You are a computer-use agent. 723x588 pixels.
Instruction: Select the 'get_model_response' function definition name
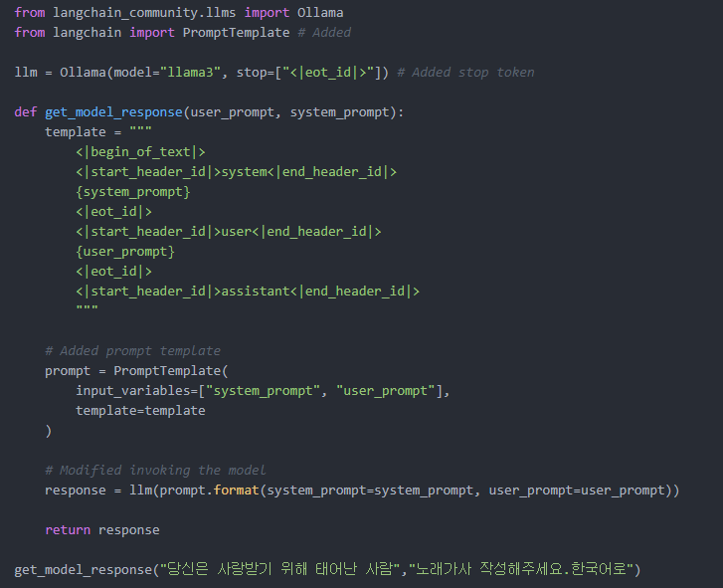click(x=113, y=112)
